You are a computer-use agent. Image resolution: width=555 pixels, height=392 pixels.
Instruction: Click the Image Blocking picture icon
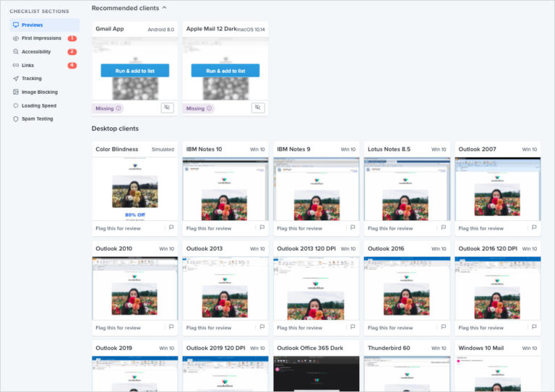(16, 92)
